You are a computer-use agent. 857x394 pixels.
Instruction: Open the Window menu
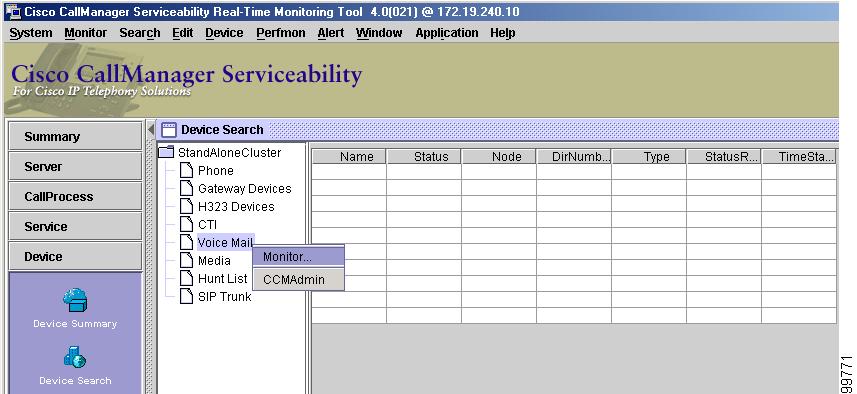click(x=379, y=33)
